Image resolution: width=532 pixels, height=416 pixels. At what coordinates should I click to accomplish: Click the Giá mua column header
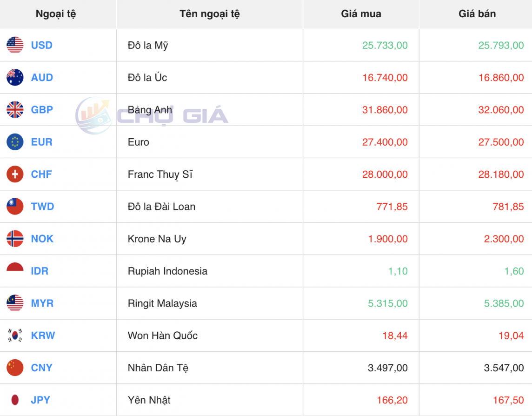(360, 13)
